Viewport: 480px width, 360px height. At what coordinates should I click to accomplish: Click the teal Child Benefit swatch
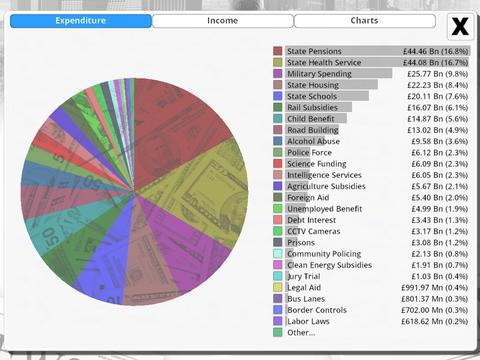pos(278,119)
